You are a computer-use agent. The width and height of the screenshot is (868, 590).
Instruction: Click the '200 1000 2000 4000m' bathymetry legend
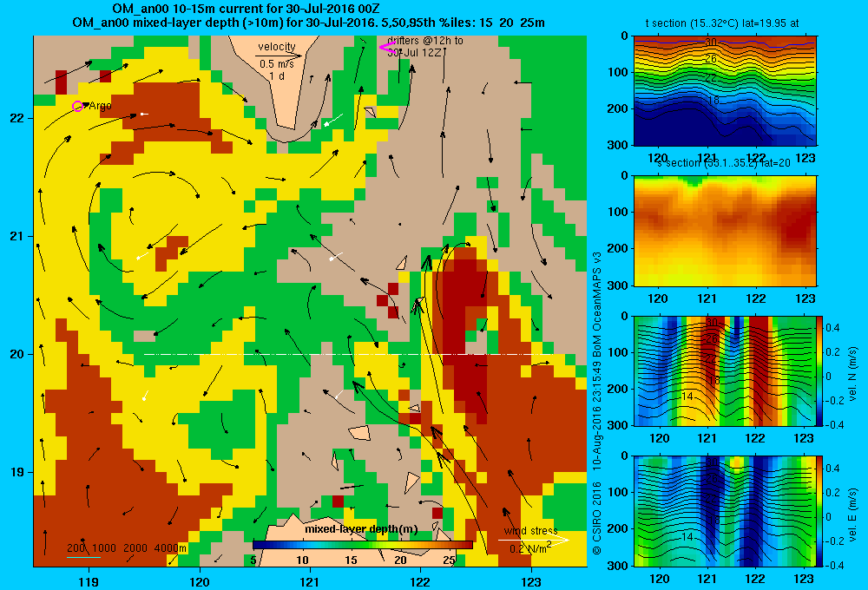tap(127, 548)
